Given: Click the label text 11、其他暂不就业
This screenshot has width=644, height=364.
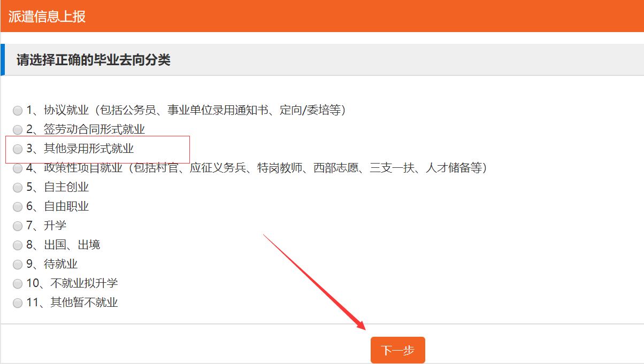Looking at the screenshot, I should (72, 303).
